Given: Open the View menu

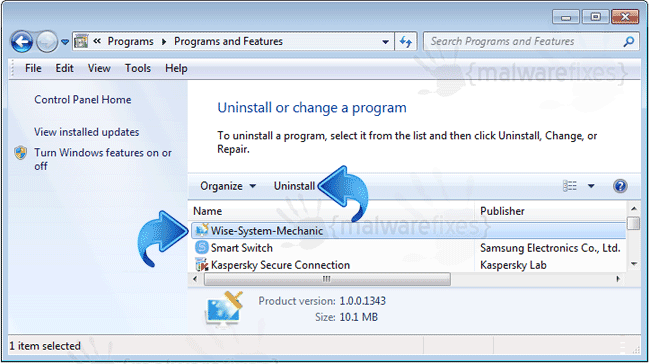Looking at the screenshot, I should [99, 68].
